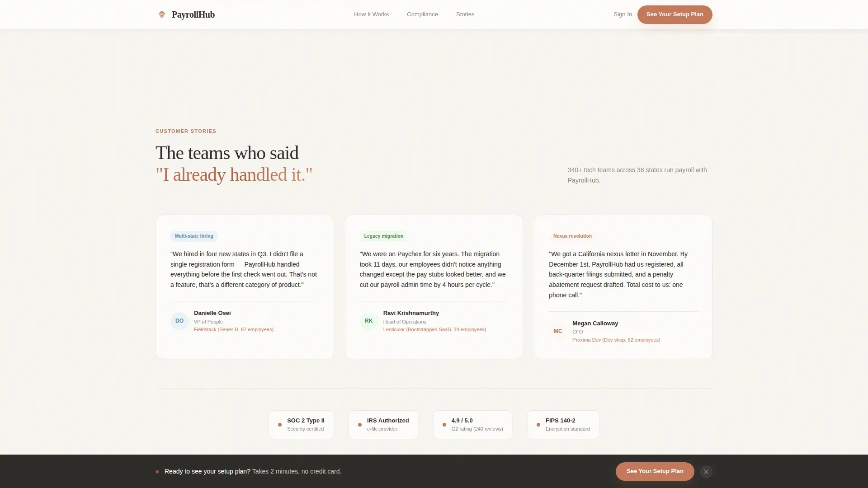Click the CUSTOMER STORIES section label

pos(186,131)
